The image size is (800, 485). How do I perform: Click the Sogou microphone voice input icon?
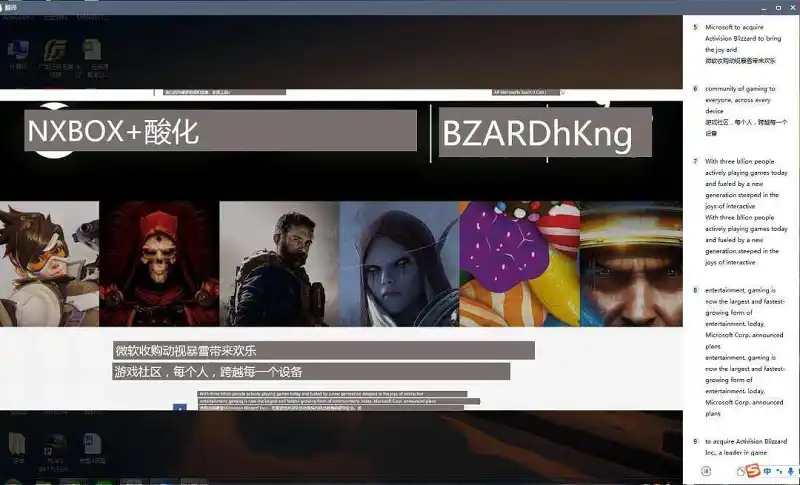[790, 471]
